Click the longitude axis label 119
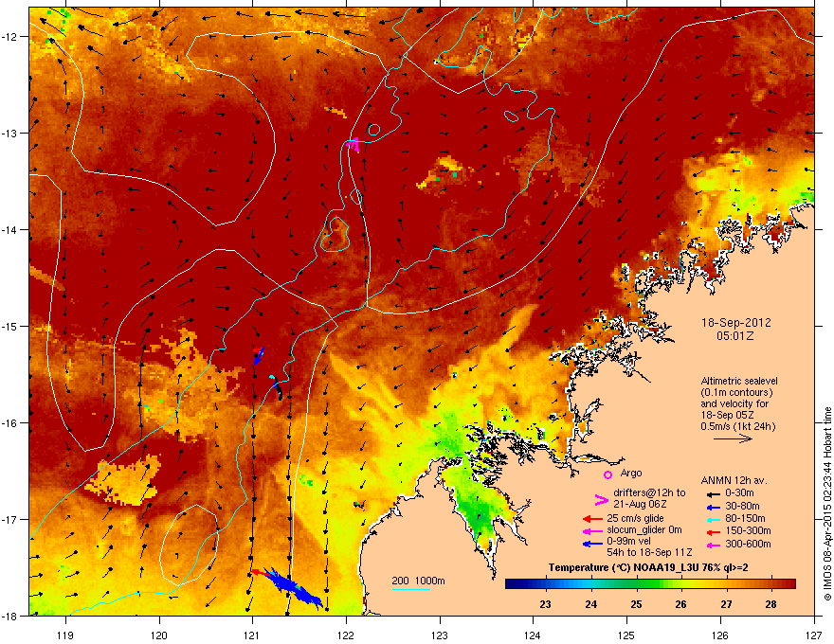 66,635
